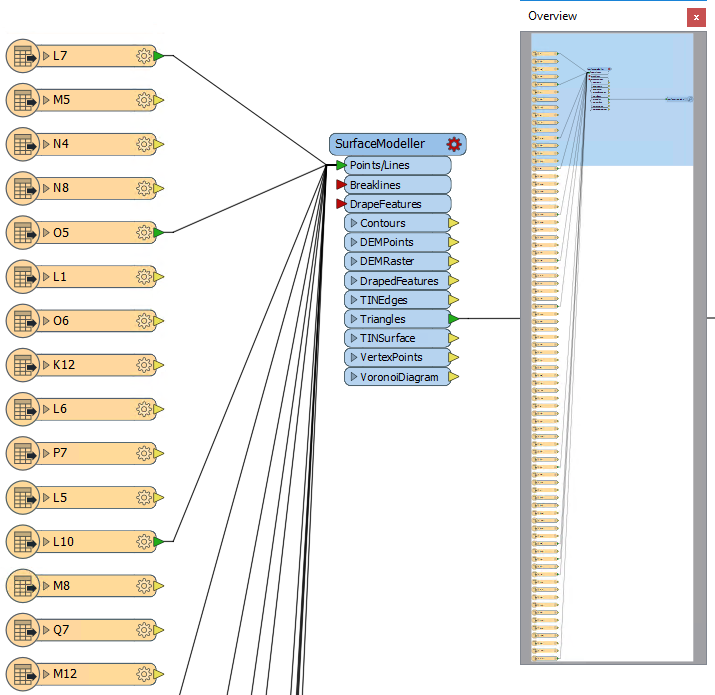Close the Overview panel
Viewport: 715px width, 695px height.
click(696, 18)
